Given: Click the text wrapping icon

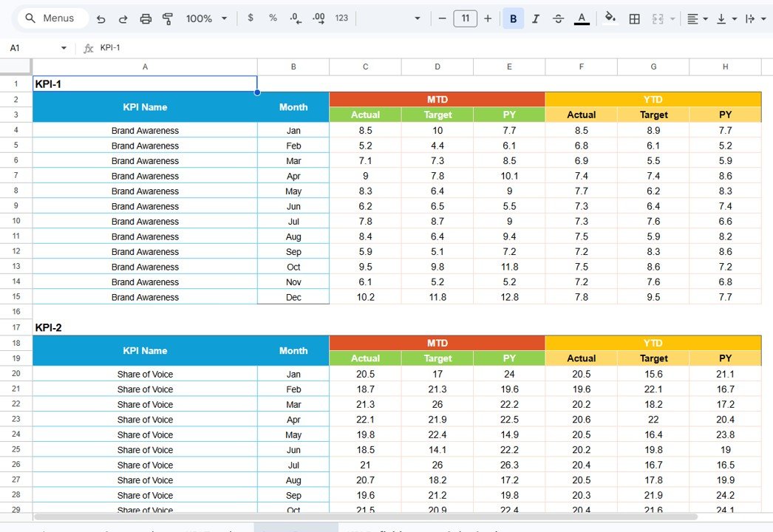Looking at the screenshot, I should 750,18.
